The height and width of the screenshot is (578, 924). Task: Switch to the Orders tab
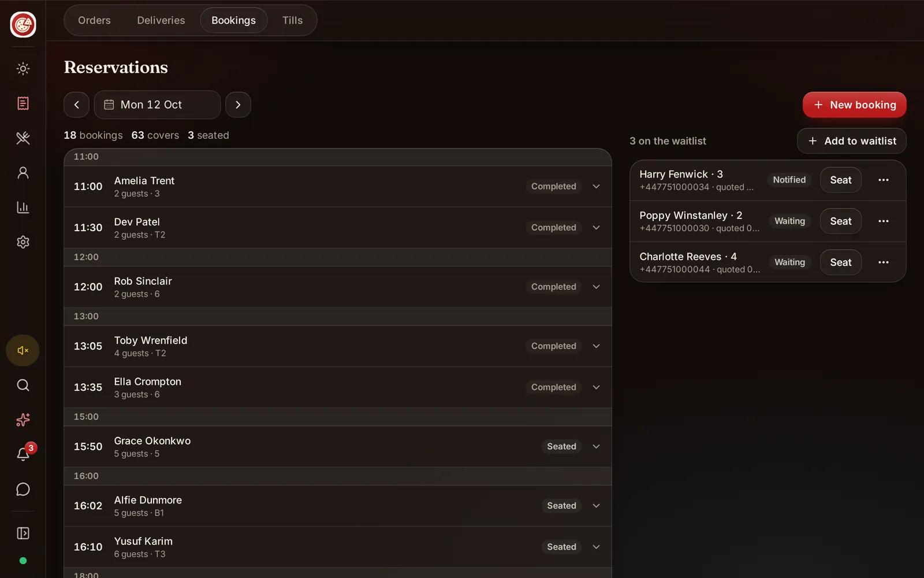pos(94,20)
